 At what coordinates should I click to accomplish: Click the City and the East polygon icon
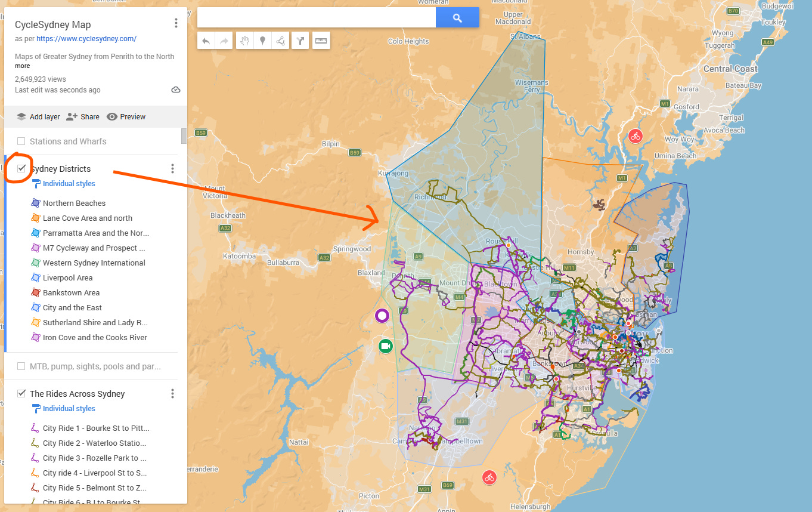coord(35,307)
